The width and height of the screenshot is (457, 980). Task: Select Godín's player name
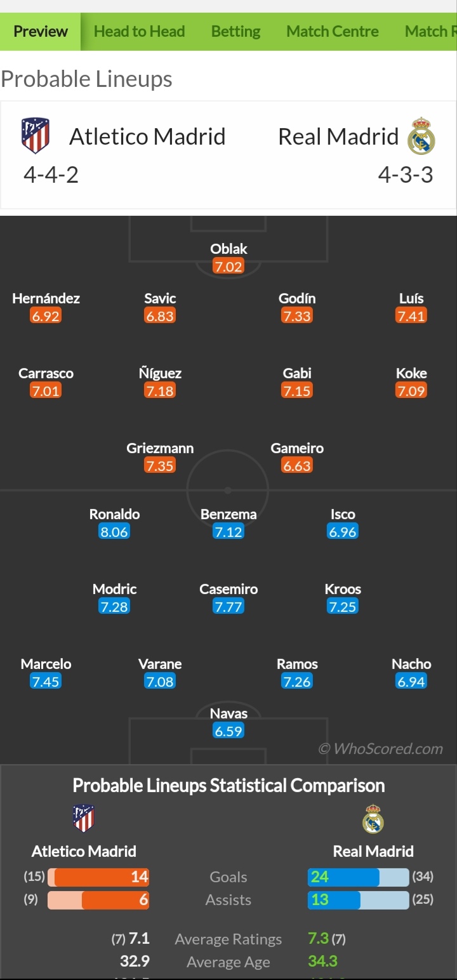click(x=297, y=298)
